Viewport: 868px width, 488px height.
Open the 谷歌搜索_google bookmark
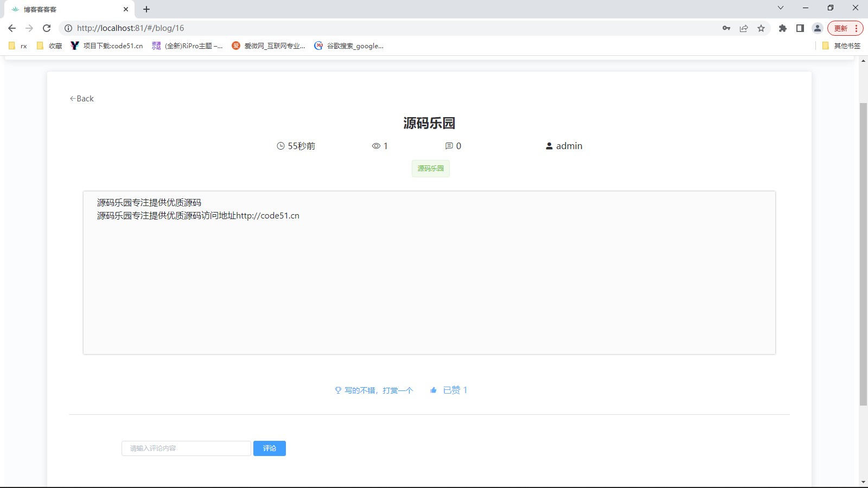pos(349,46)
